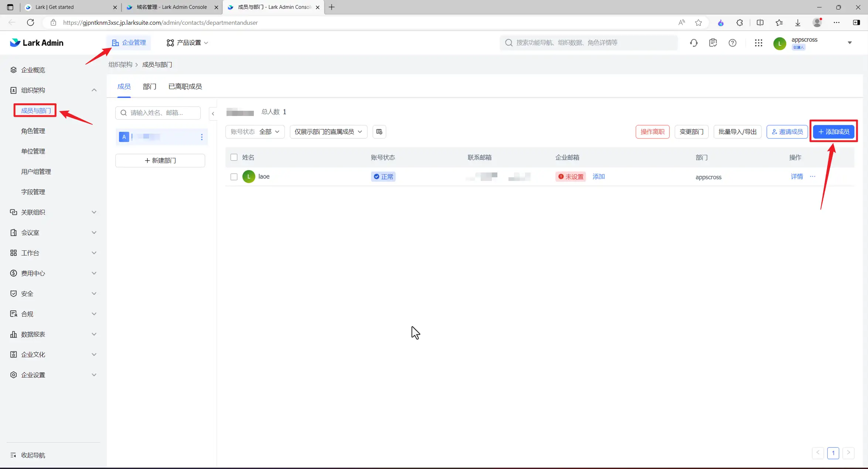
Task: Switch to Lark Get started browser tab
Action: pyautogui.click(x=71, y=7)
